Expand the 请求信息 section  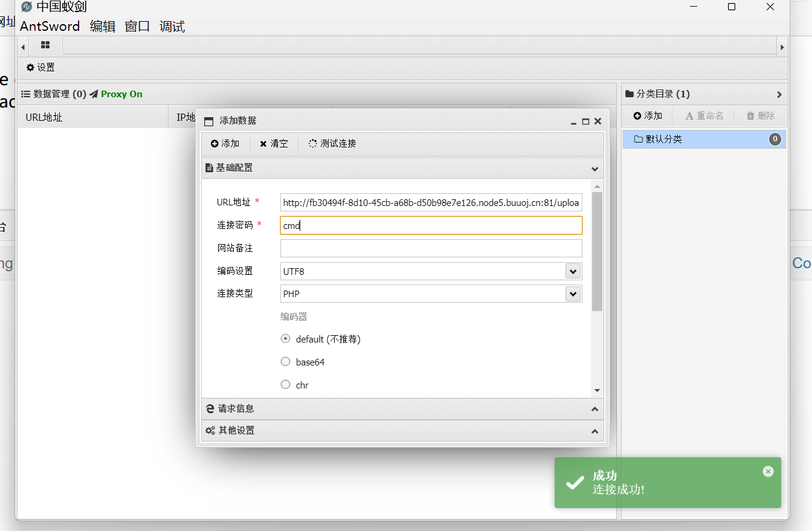coord(594,409)
